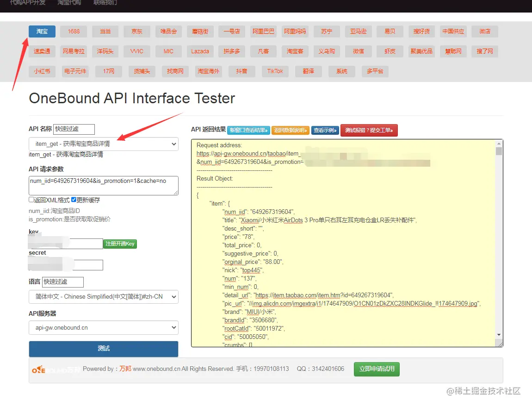Viewport: 532px width, 407px height.
Task: Expand the item_get API name dropdown
Action: click(104, 144)
